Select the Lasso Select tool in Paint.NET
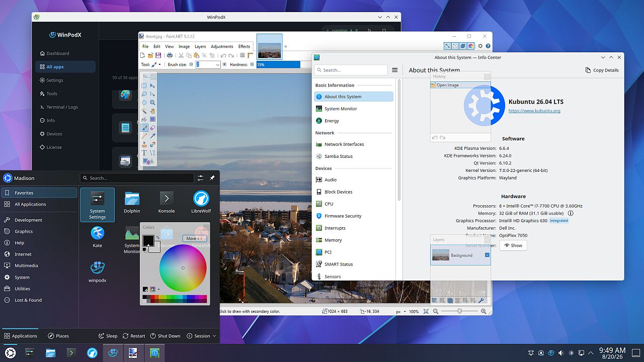 click(x=144, y=94)
